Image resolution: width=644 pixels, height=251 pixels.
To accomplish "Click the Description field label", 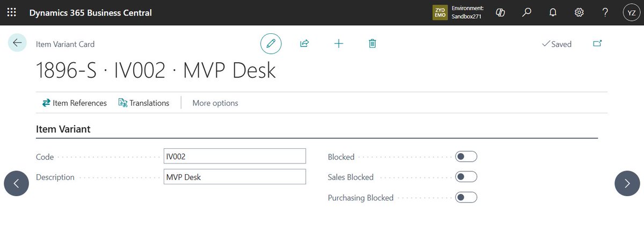I will pos(55,177).
